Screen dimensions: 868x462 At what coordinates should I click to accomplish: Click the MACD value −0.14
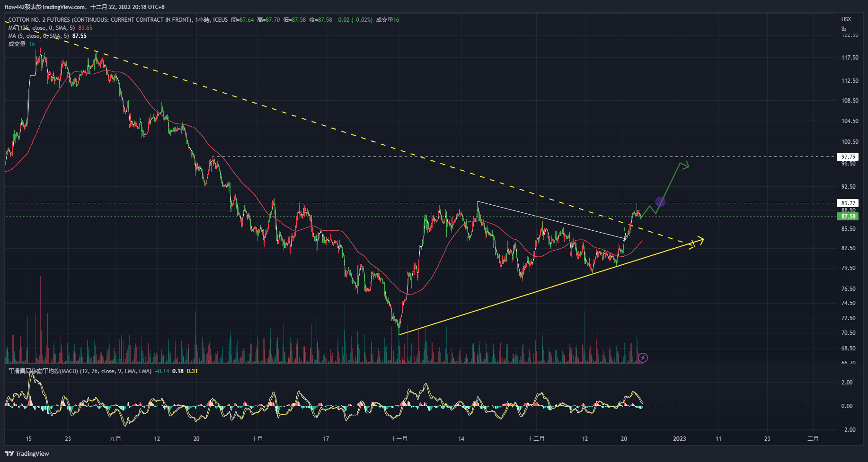point(162,371)
